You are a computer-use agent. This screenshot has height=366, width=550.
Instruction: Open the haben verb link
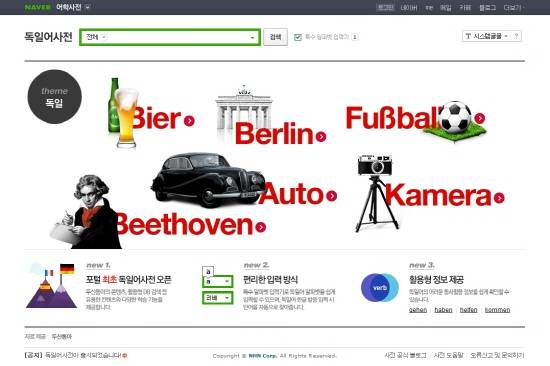[443, 310]
